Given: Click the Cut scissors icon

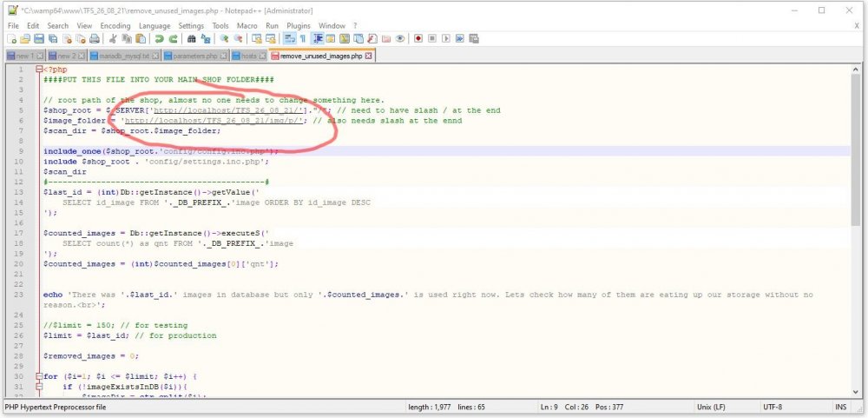Looking at the screenshot, I should point(113,39).
